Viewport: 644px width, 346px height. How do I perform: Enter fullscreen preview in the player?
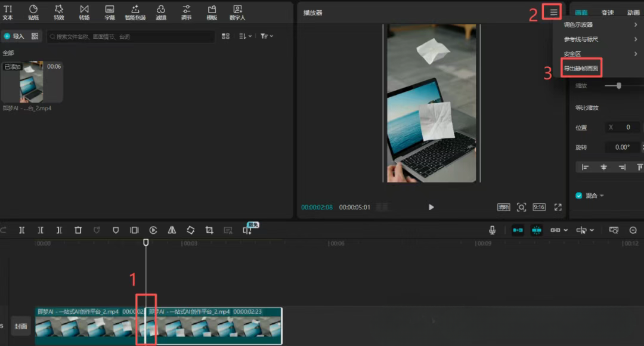[x=558, y=207]
